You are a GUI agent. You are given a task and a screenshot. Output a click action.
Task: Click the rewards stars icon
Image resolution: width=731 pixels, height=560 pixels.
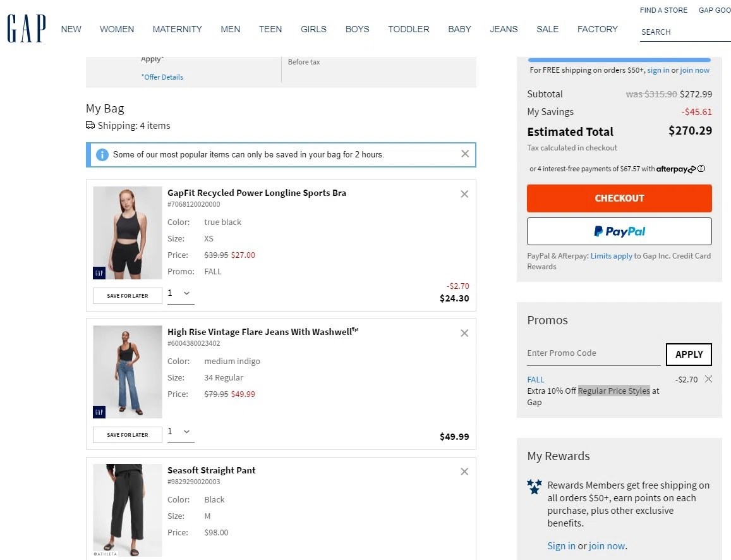535,486
